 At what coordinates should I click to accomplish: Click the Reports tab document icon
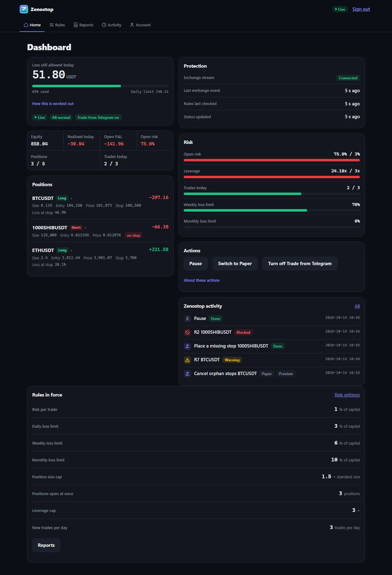[76, 25]
